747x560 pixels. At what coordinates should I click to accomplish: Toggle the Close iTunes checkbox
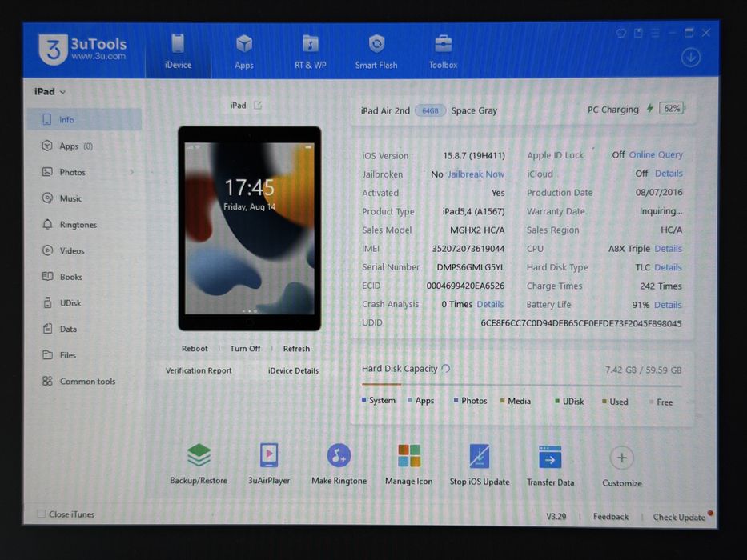42,514
